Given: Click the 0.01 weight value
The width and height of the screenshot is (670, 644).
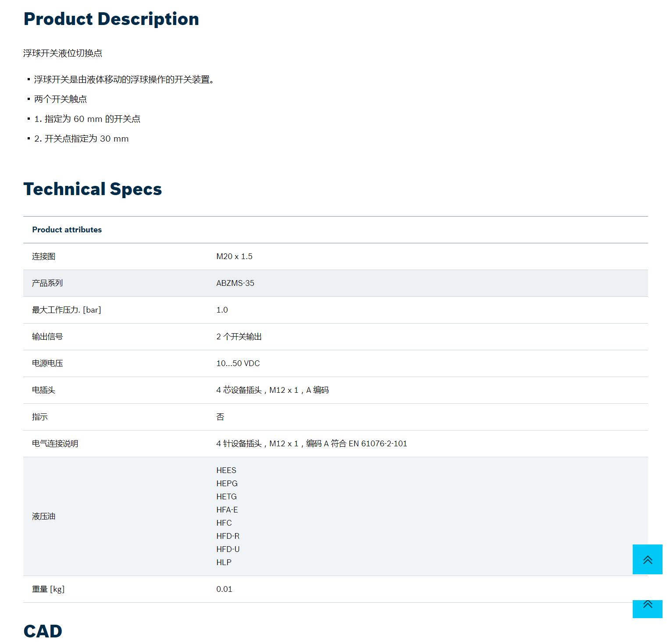Looking at the screenshot, I should tap(224, 589).
